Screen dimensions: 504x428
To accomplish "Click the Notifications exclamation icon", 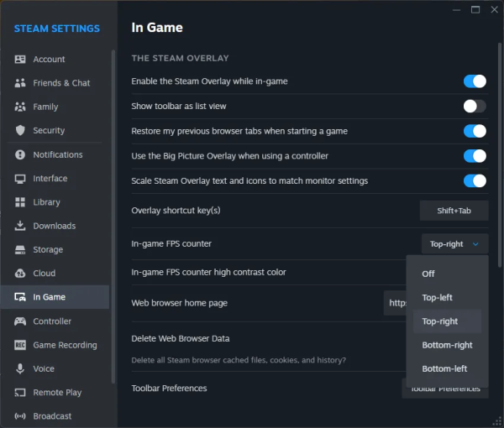I will 20,154.
